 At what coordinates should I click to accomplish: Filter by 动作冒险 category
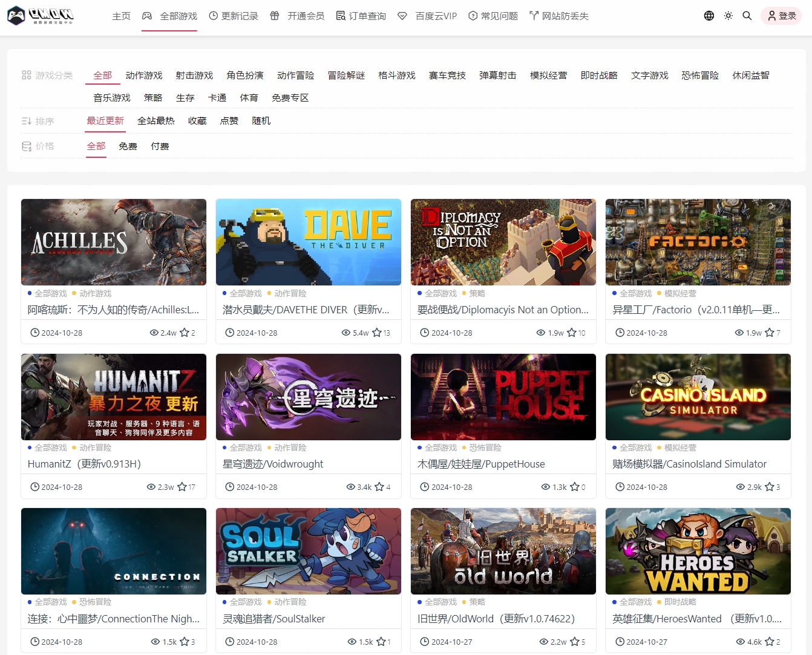tap(296, 75)
